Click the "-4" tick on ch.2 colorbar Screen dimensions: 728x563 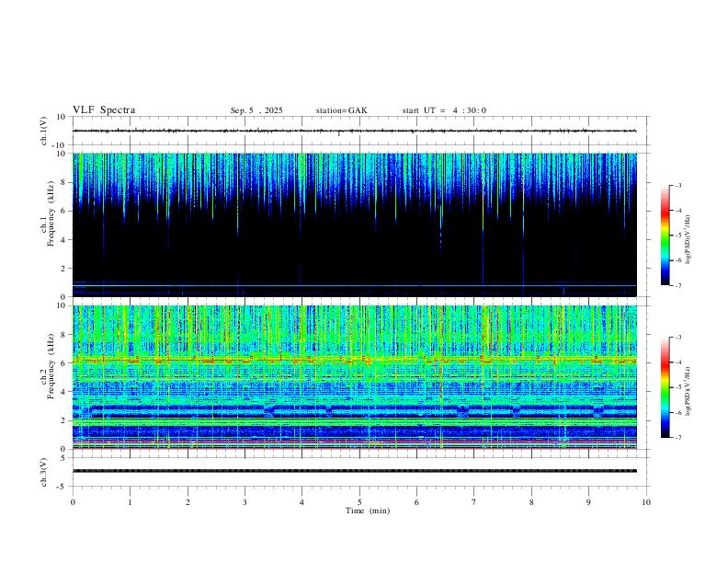[678, 362]
